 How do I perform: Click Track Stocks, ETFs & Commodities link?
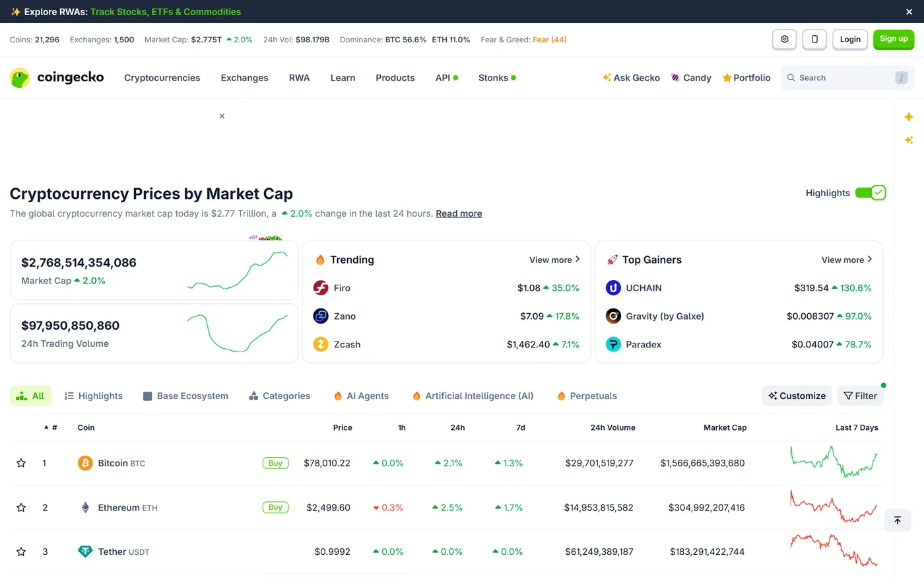click(166, 12)
